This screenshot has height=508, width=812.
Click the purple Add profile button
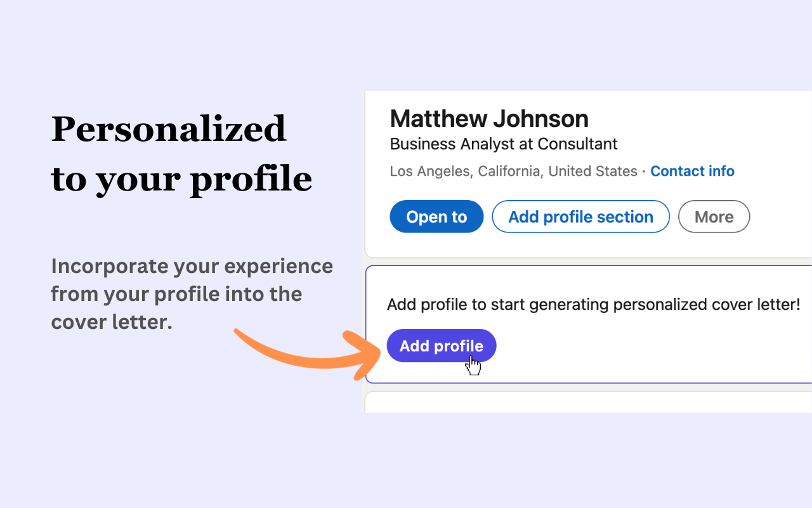click(441, 346)
